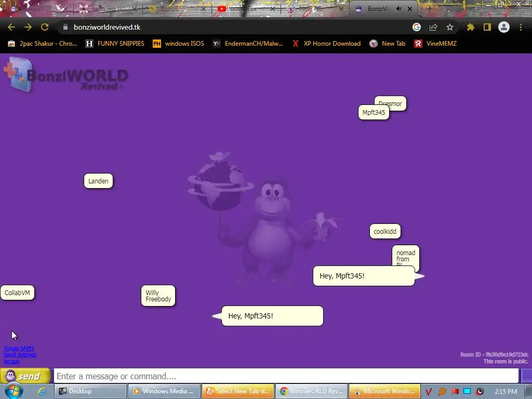The image size is (532, 399).
Task: Launch Internet Explorer from taskbar
Action: coord(42,391)
